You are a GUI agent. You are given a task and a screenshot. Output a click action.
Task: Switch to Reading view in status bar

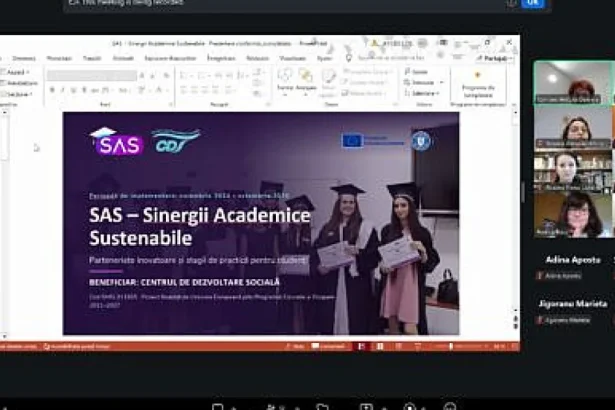point(398,346)
